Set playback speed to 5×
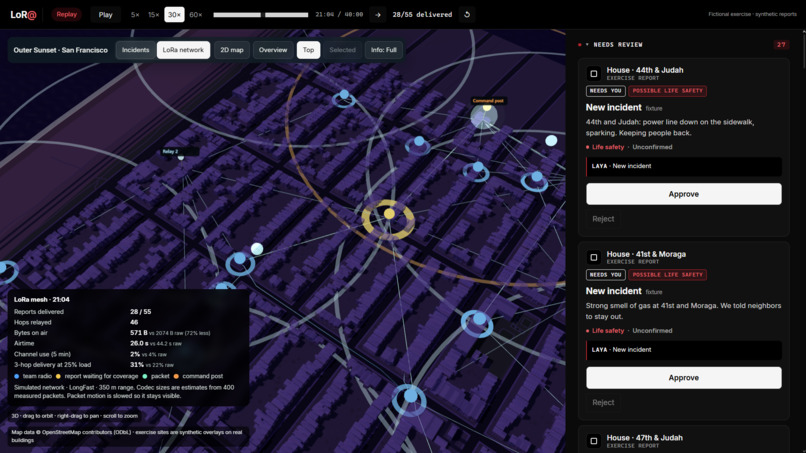This screenshot has height=453, width=806. pyautogui.click(x=135, y=14)
